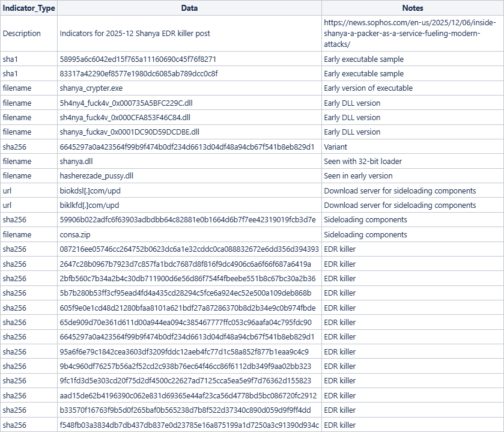
Task: Click the Data column header
Action: coord(189,8)
